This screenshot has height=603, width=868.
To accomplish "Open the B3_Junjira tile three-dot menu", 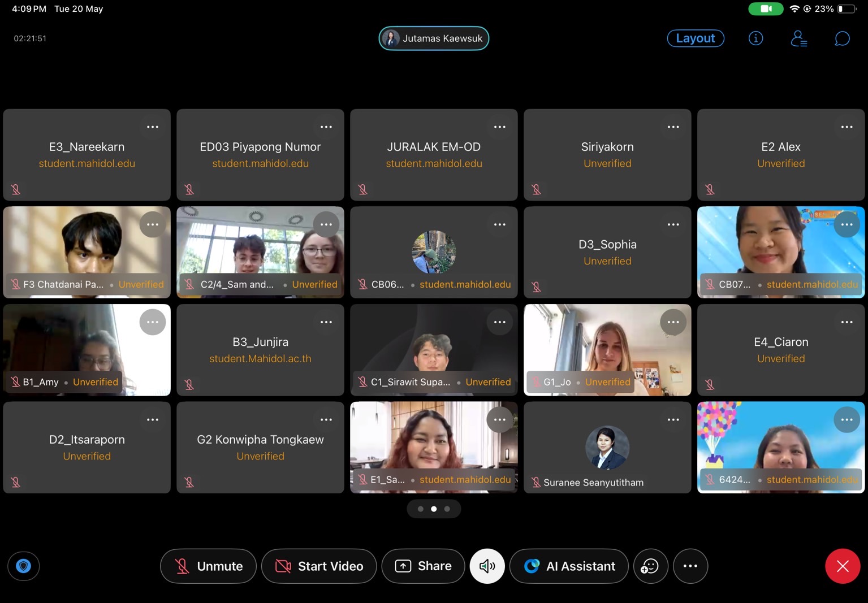I will [x=326, y=322].
